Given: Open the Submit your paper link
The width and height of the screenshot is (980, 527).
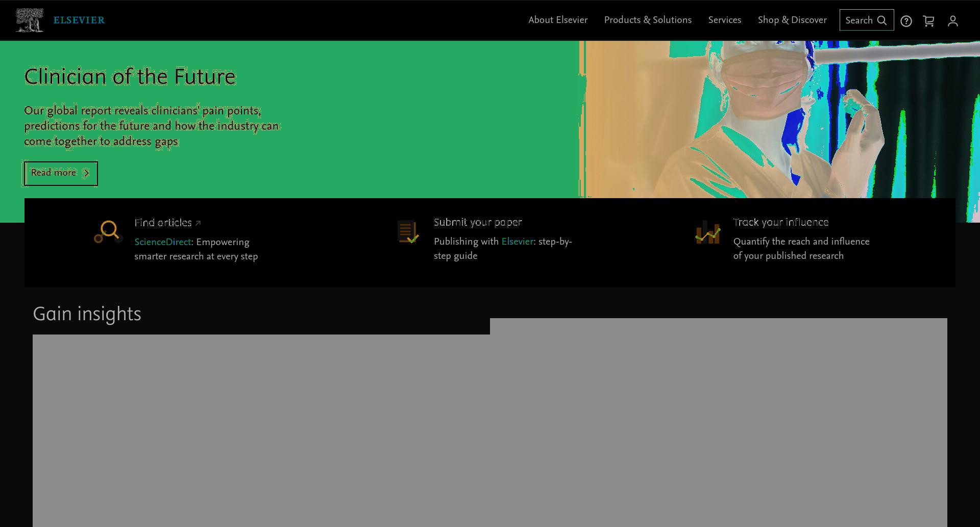Looking at the screenshot, I should (x=478, y=222).
